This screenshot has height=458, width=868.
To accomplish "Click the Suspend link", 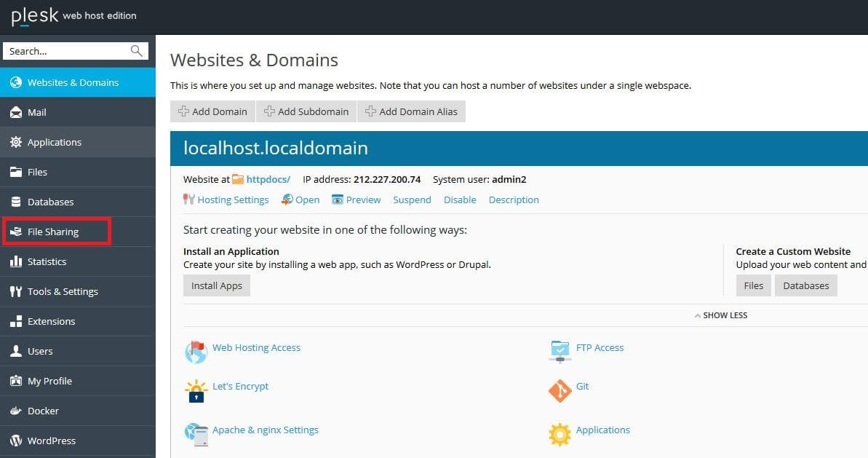I will [412, 200].
